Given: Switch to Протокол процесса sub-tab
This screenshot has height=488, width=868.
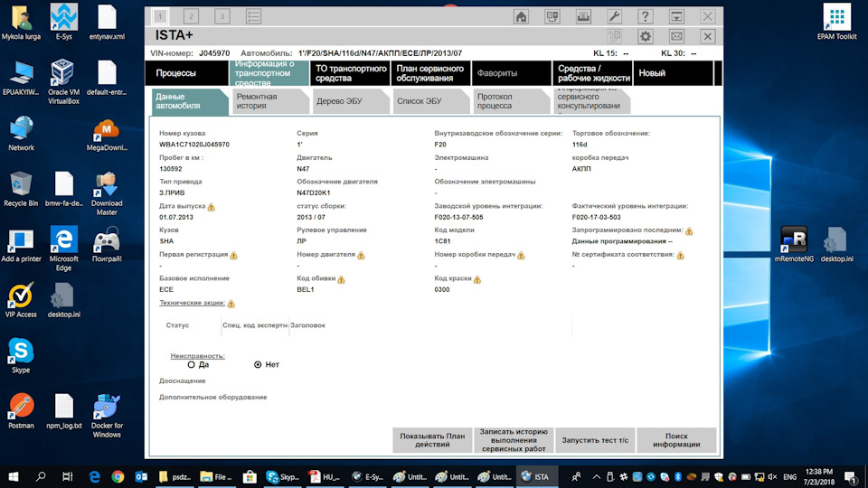Looking at the screenshot, I should (510, 101).
